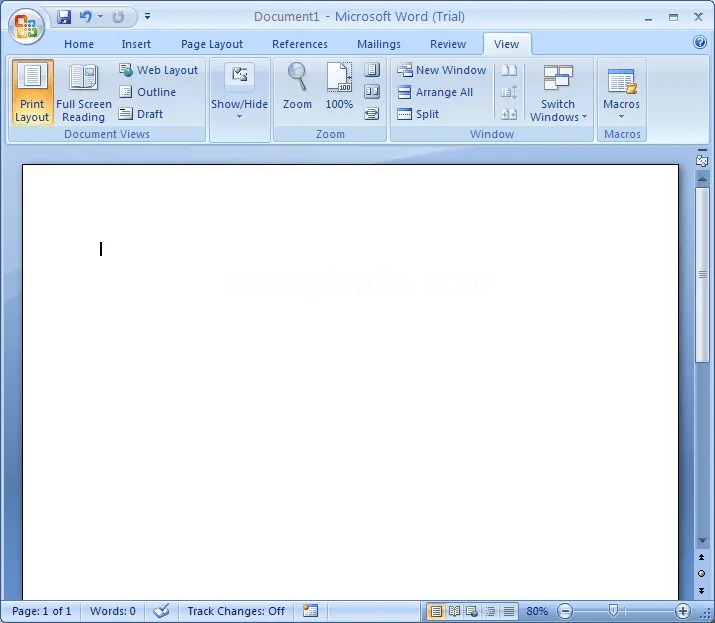Enable Draft view in status bar
Viewport: 715px width, 623px height.
(x=509, y=611)
